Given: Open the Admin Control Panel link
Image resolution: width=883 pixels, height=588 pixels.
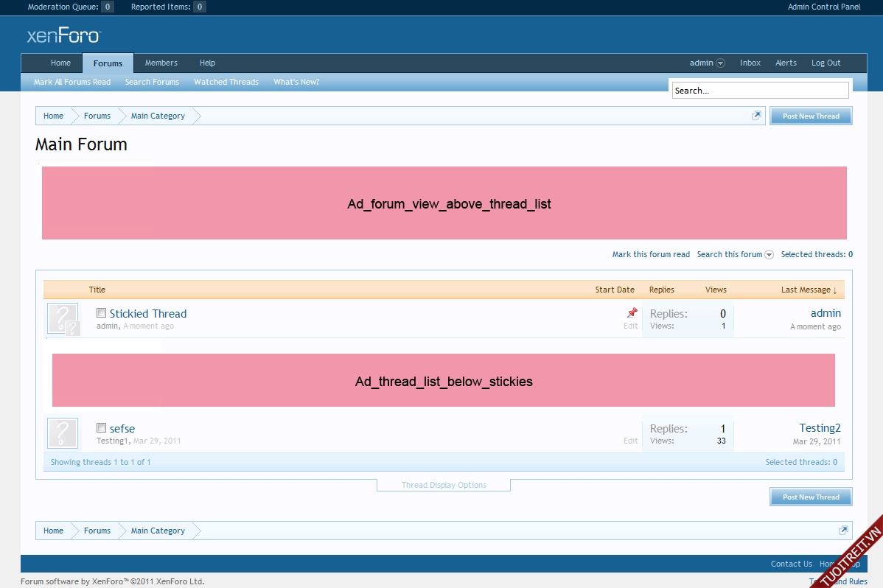Looking at the screenshot, I should [x=823, y=7].
